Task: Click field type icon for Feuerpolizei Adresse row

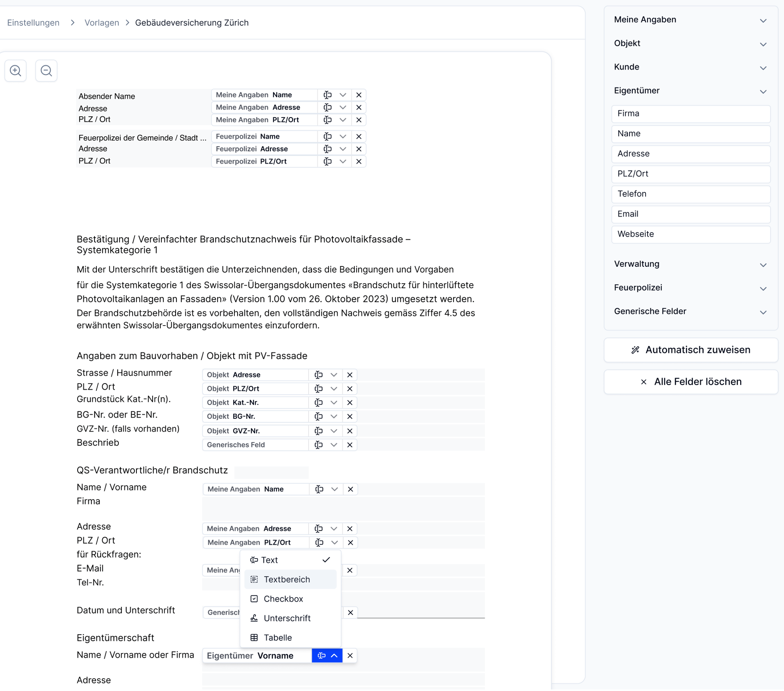Action: pos(327,149)
